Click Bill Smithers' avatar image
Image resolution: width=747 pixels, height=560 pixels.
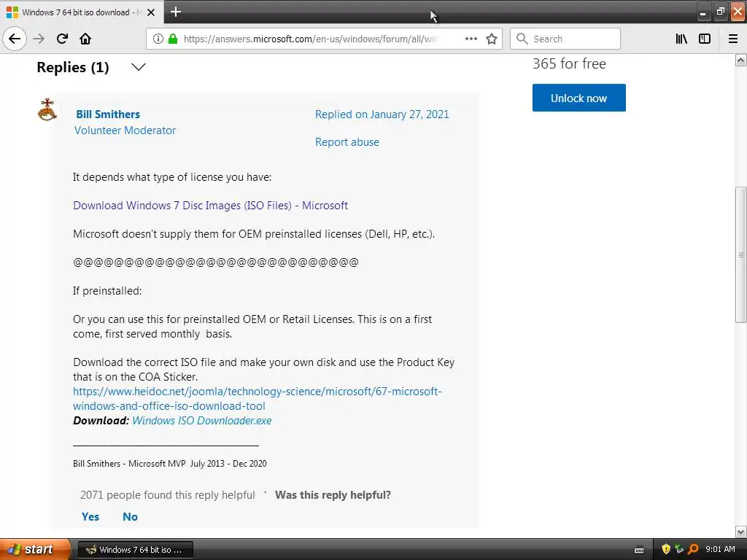(x=47, y=109)
